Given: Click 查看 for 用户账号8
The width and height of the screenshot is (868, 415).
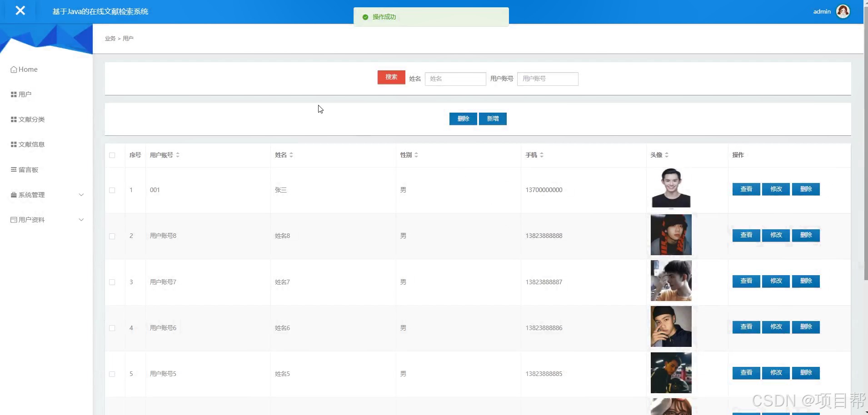Looking at the screenshot, I should [746, 235].
